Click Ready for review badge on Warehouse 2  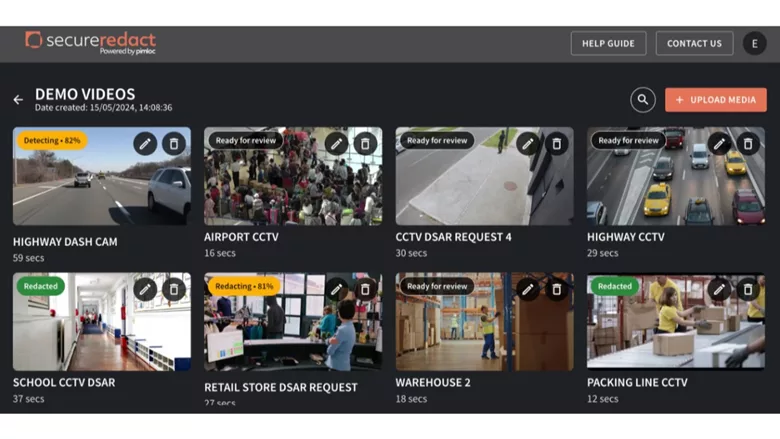pos(437,286)
